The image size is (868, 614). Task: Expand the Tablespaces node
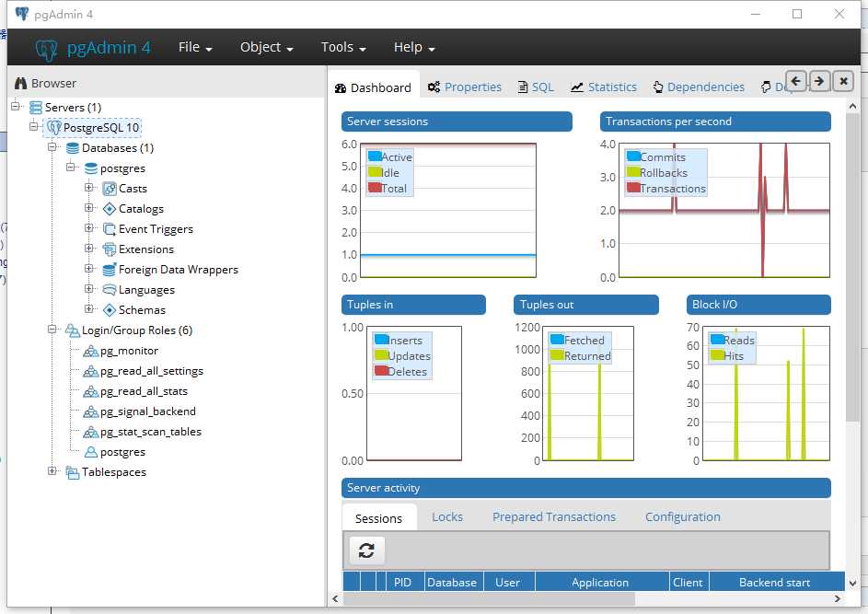pyautogui.click(x=52, y=470)
